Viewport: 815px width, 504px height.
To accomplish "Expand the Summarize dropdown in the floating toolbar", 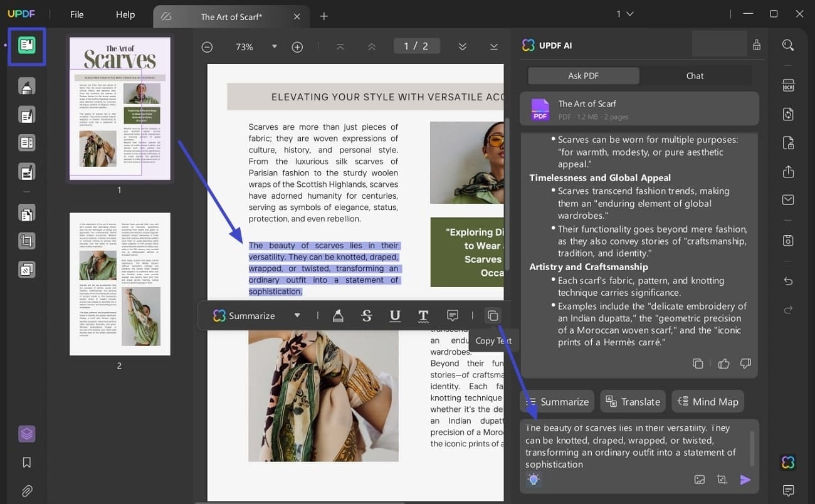I will click(x=297, y=315).
